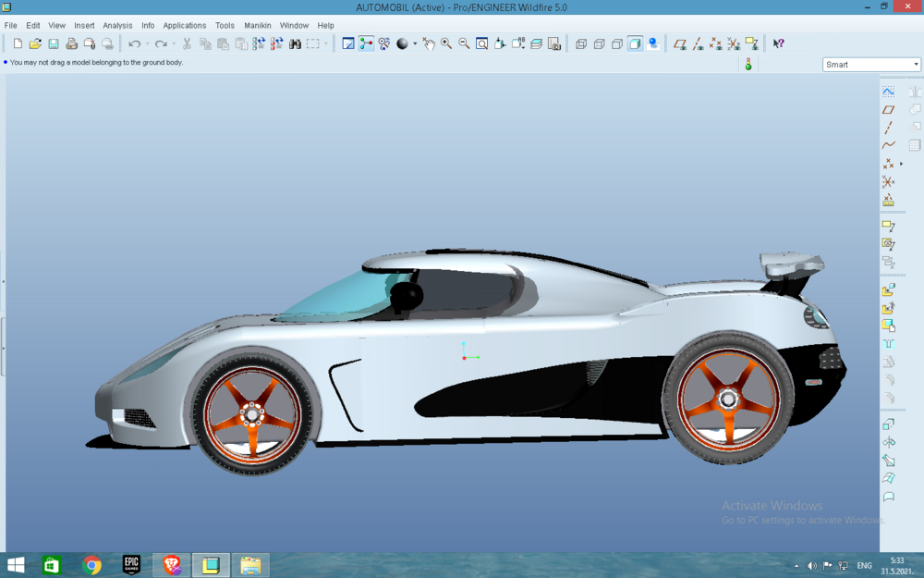Viewport: 924px width, 578px height.
Task: Click the Context-sensitive Help arrow icon
Action: [x=778, y=43]
